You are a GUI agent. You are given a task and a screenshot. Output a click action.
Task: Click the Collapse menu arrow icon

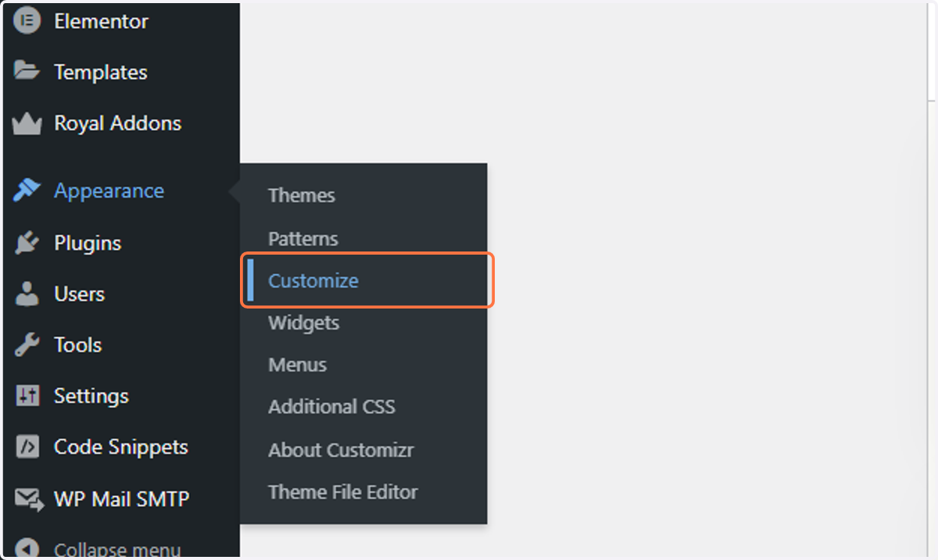coord(27,549)
